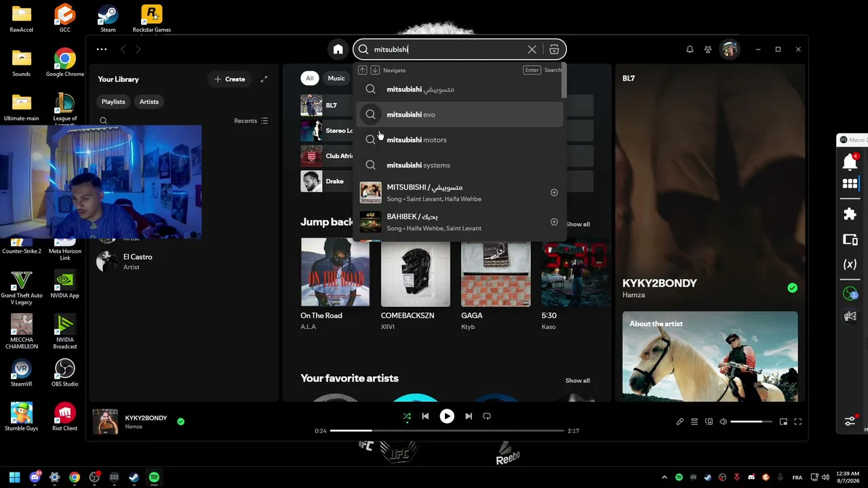Seek in the song progress bar
The image size is (868, 488).
click(447, 430)
